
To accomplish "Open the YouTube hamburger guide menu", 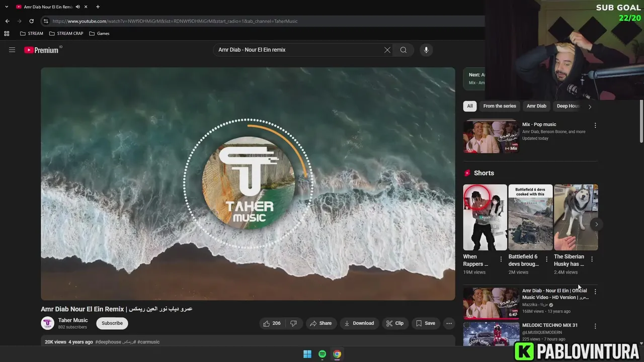I will click(12, 50).
